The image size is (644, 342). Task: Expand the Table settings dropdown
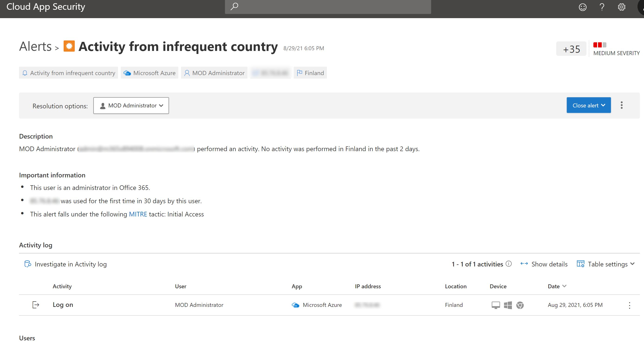coord(606,264)
